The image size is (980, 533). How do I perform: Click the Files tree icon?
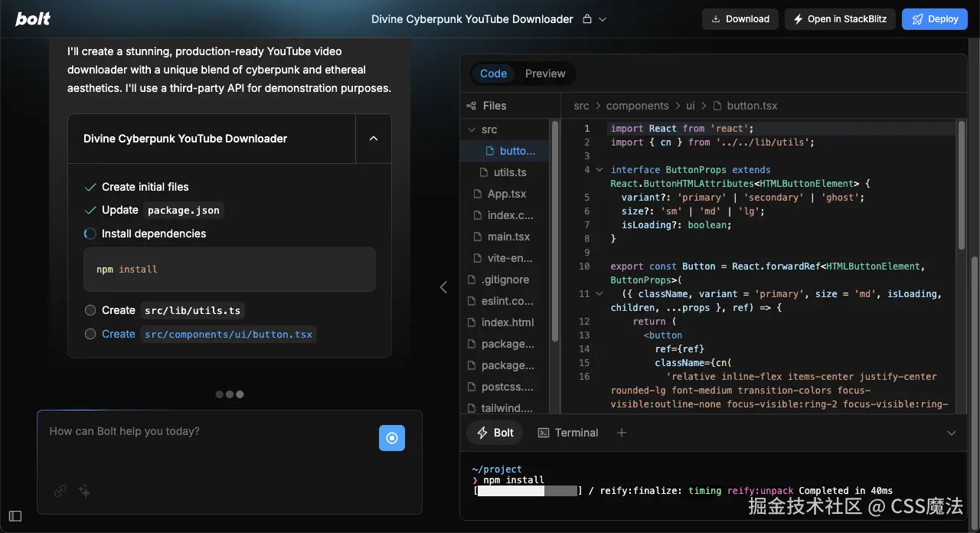tap(472, 106)
